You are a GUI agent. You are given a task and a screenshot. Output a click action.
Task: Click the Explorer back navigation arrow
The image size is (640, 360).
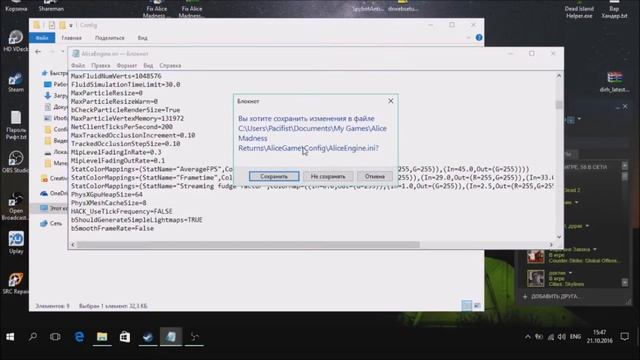[x=38, y=51]
